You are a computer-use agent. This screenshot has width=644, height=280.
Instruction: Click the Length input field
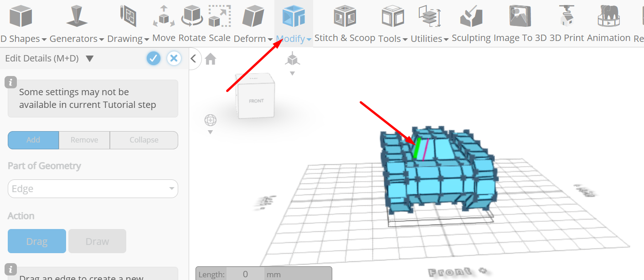245,274
